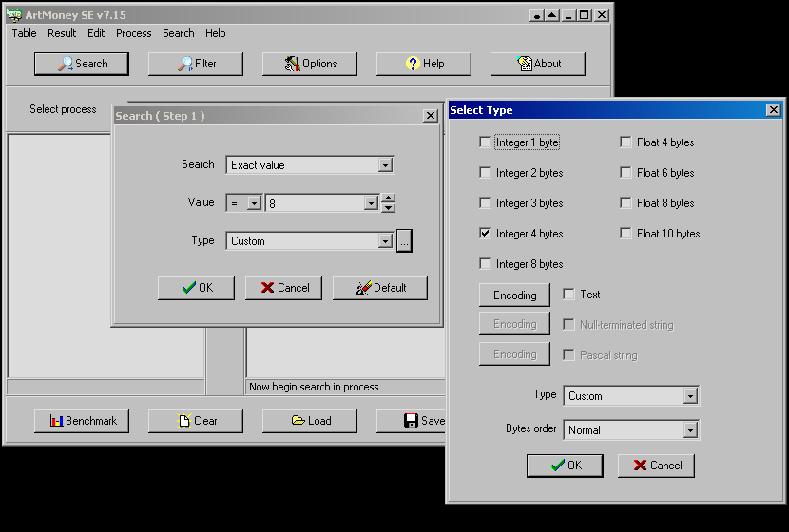Screen dimensions: 789x532
Task: Run the Benchmark button
Action: click(x=82, y=421)
